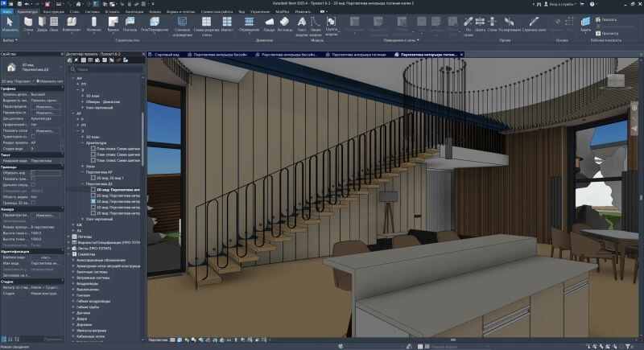Open the Конструкция ribbon tab
Image resolution: width=644 pixels, height=350 pixels.
click(x=56, y=12)
